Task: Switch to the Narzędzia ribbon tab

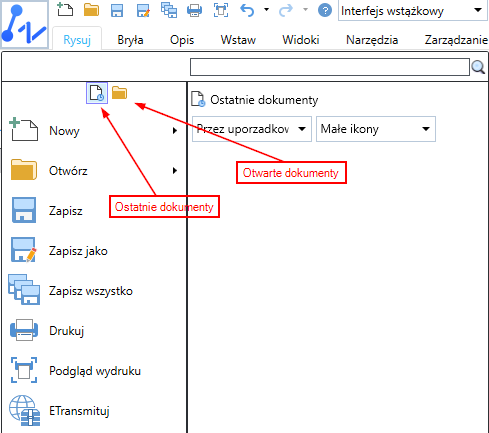Action: (x=372, y=40)
